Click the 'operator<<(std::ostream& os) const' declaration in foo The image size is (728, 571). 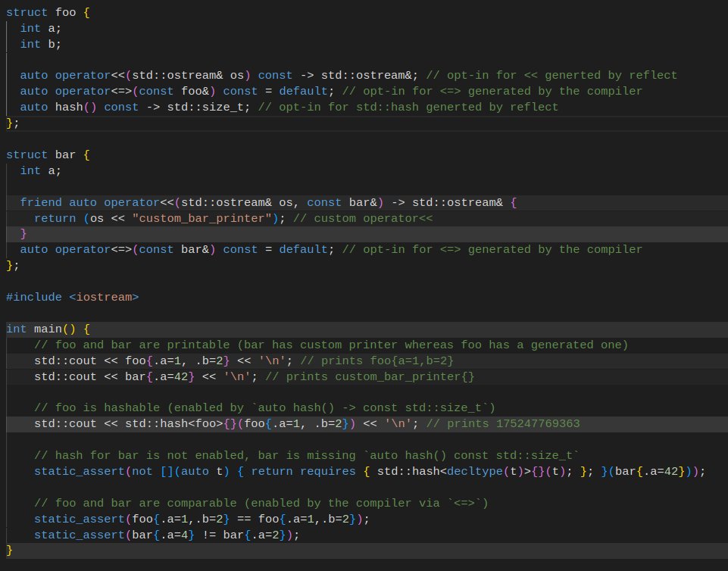173,75
